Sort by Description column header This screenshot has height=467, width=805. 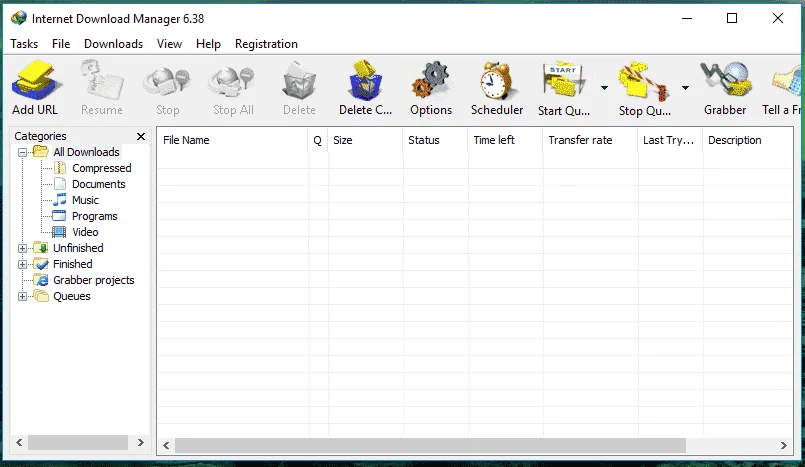coord(748,140)
